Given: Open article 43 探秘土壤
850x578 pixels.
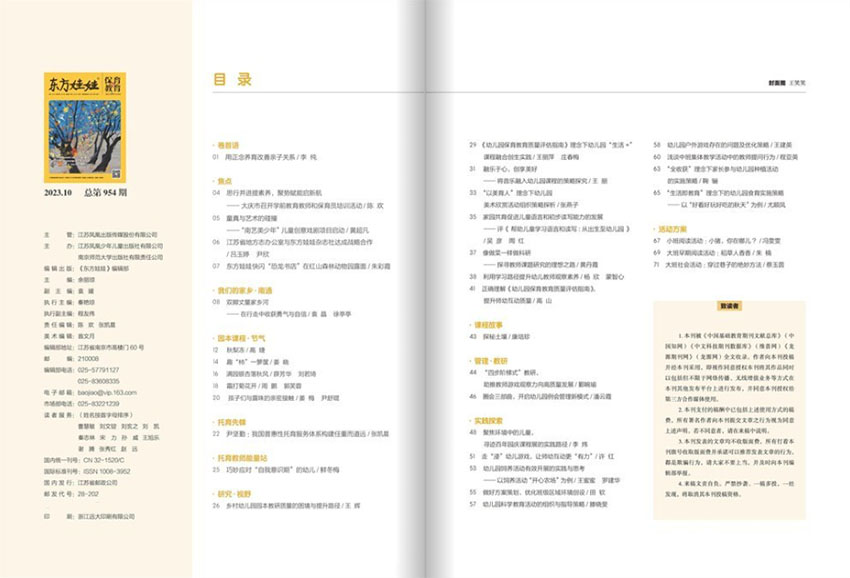Looking at the screenshot, I should pos(502,337).
